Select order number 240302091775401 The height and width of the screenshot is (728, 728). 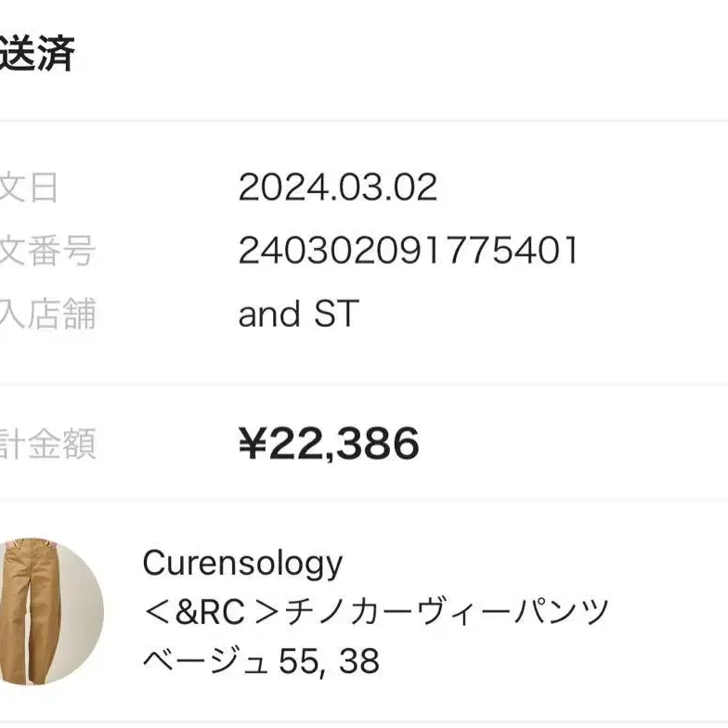409,251
